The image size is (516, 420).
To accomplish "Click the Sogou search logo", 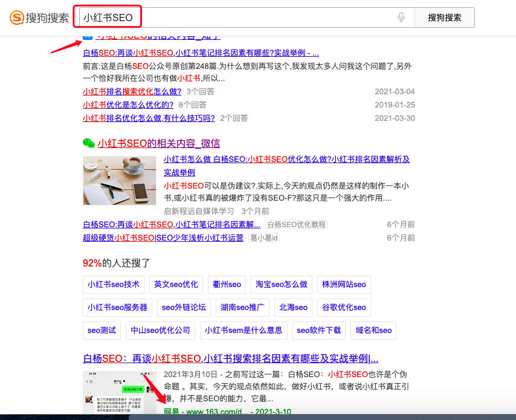I will (x=39, y=18).
